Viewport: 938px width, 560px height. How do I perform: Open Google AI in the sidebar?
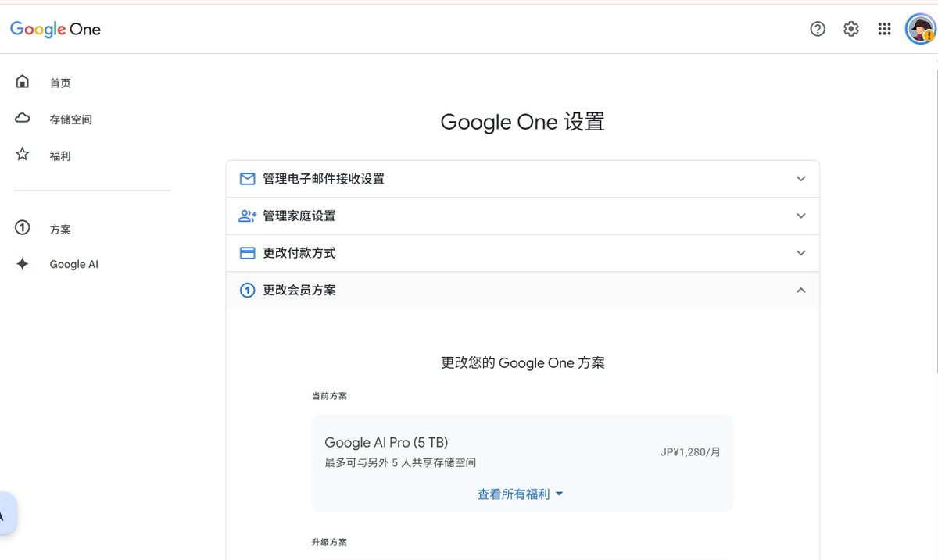coord(74,265)
